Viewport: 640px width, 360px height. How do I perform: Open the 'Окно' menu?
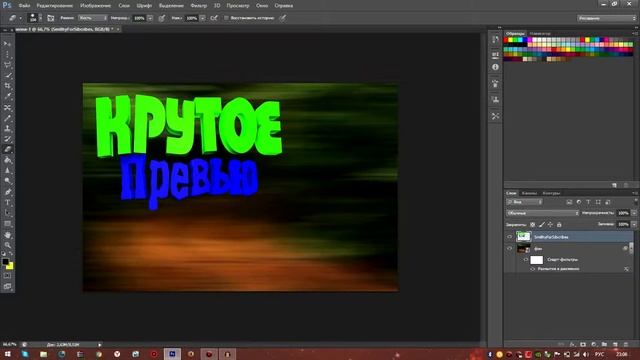pos(262,6)
